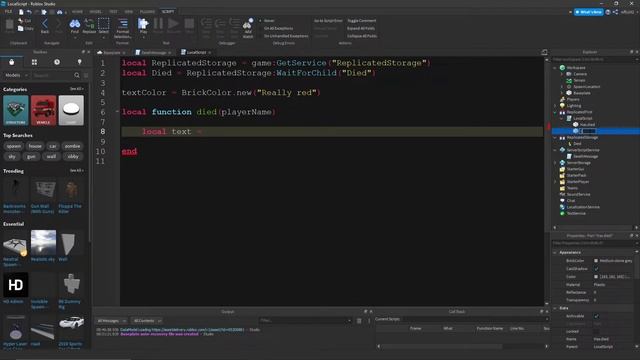Viewport: 640px width, 360px height.
Task: Select ServerScriptService in Explorer
Action: [582, 150]
